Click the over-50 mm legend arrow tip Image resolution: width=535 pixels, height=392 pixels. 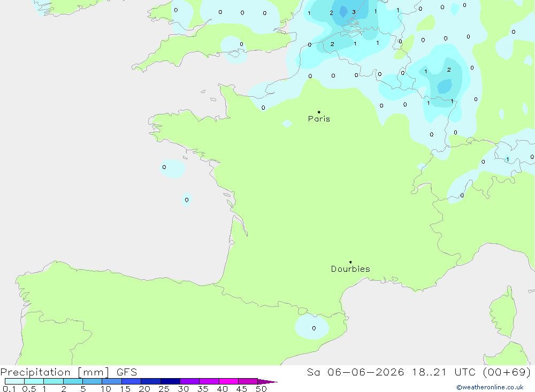[268, 382]
